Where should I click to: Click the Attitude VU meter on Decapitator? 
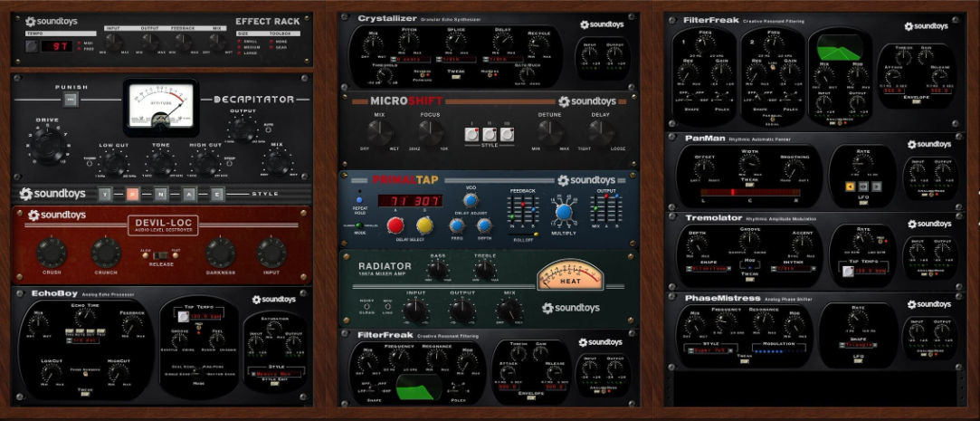(x=161, y=106)
